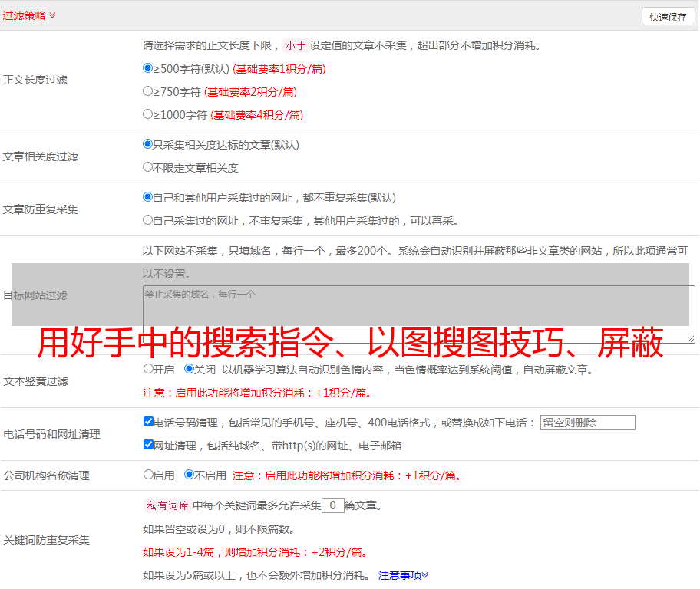Image resolution: width=700 pixels, height=589 pixels.
Task: Expand the 注意事项 link
Action: click(403, 575)
